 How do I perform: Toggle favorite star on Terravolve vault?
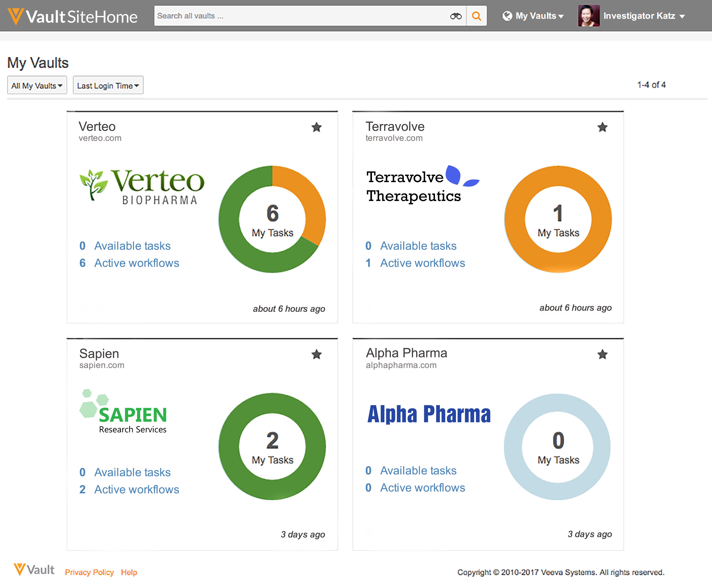click(602, 127)
